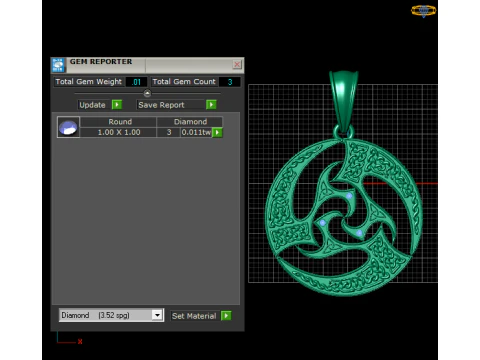Click the Round shape cell

(120, 122)
